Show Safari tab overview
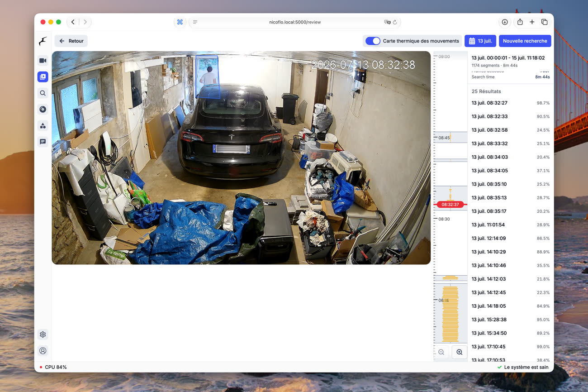Viewport: 588px width, 392px height. click(x=544, y=22)
